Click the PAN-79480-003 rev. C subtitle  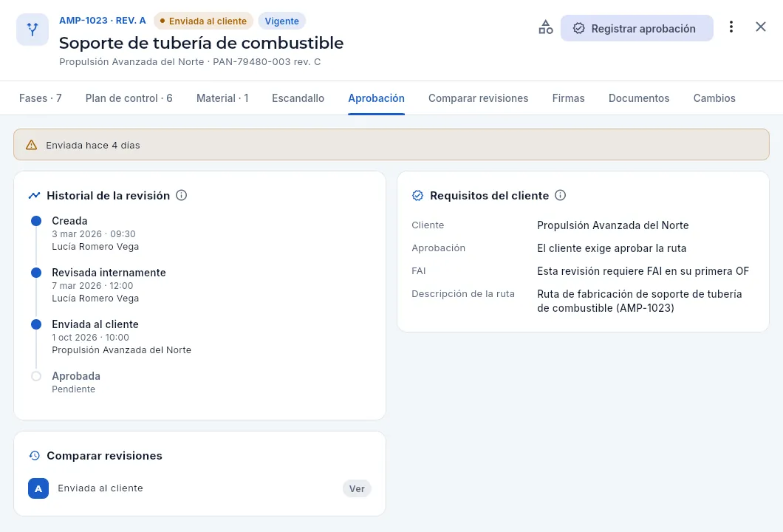(x=267, y=62)
